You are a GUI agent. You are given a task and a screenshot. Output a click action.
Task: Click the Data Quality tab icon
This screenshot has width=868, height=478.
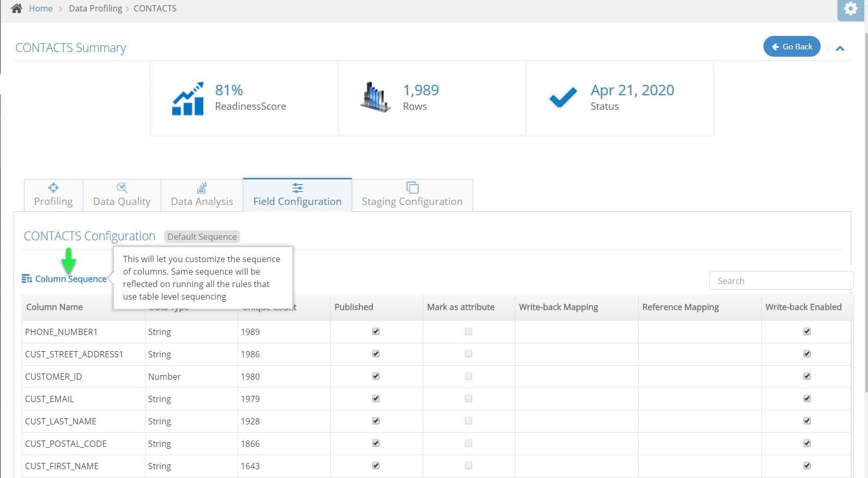pyautogui.click(x=122, y=188)
